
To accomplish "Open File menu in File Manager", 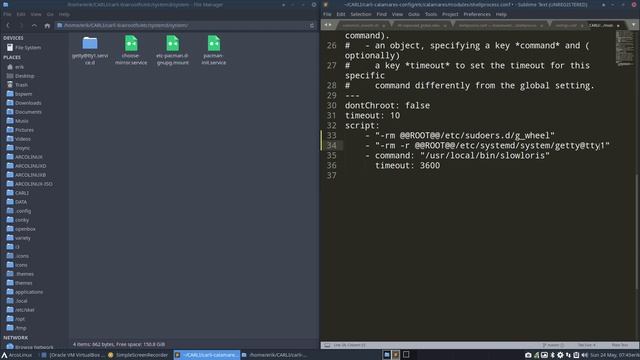I will coord(7,14).
